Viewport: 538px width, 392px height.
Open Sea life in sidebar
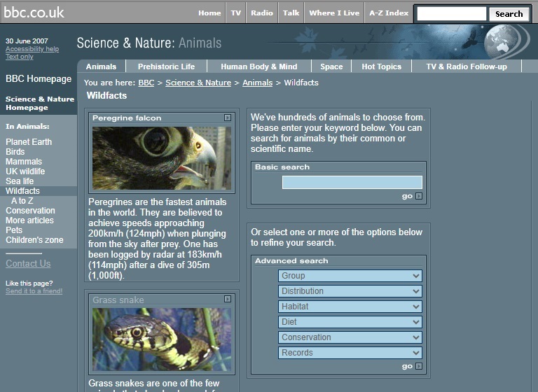pos(20,181)
